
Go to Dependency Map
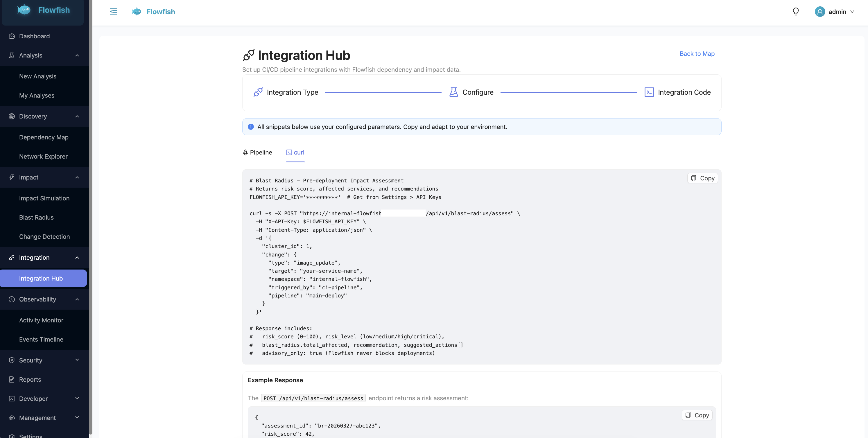pyautogui.click(x=44, y=137)
